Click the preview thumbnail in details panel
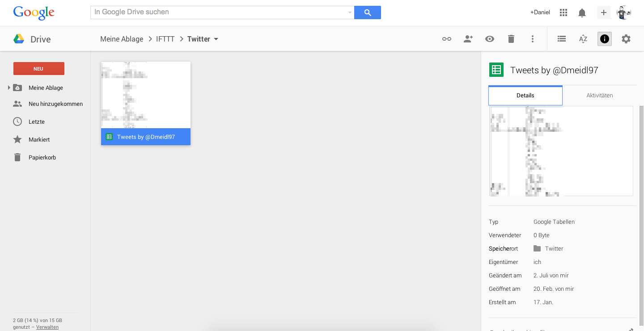Image resolution: width=644 pixels, height=331 pixels. coord(561,151)
